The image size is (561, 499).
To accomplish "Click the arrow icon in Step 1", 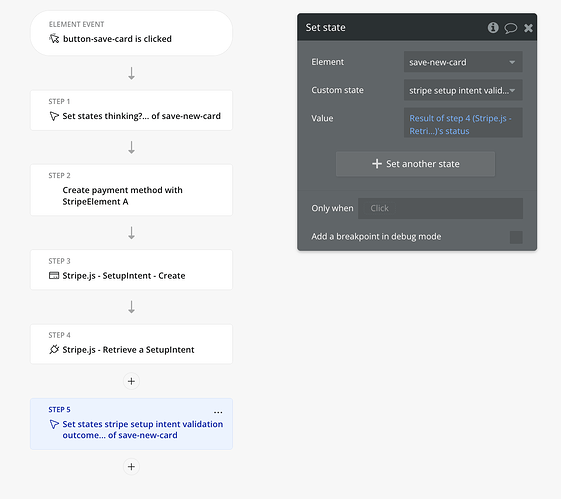I will pyautogui.click(x=54, y=116).
